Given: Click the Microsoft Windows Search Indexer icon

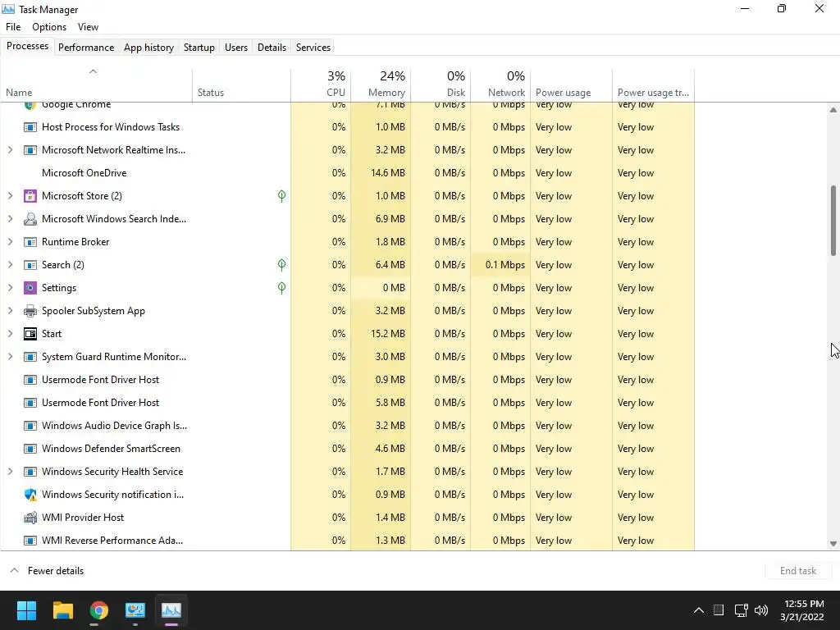Looking at the screenshot, I should tap(30, 219).
